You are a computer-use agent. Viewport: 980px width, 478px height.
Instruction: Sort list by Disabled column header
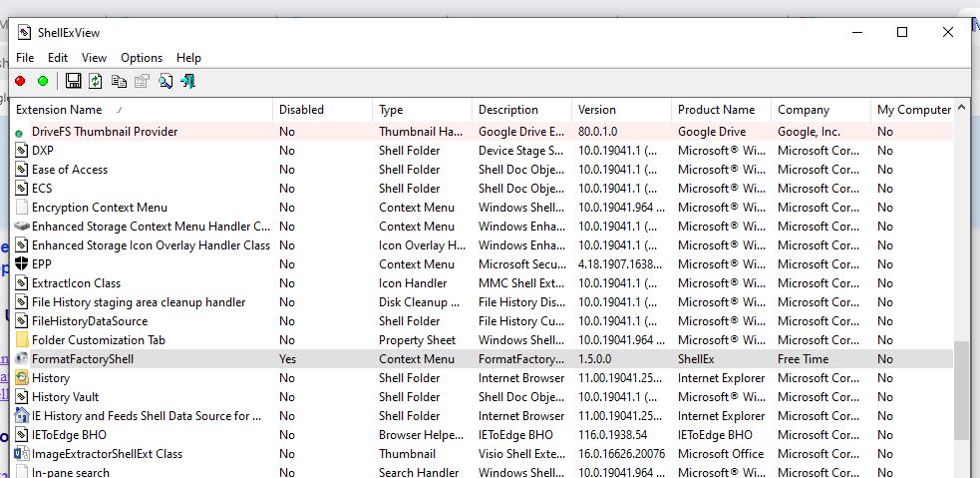coord(301,110)
